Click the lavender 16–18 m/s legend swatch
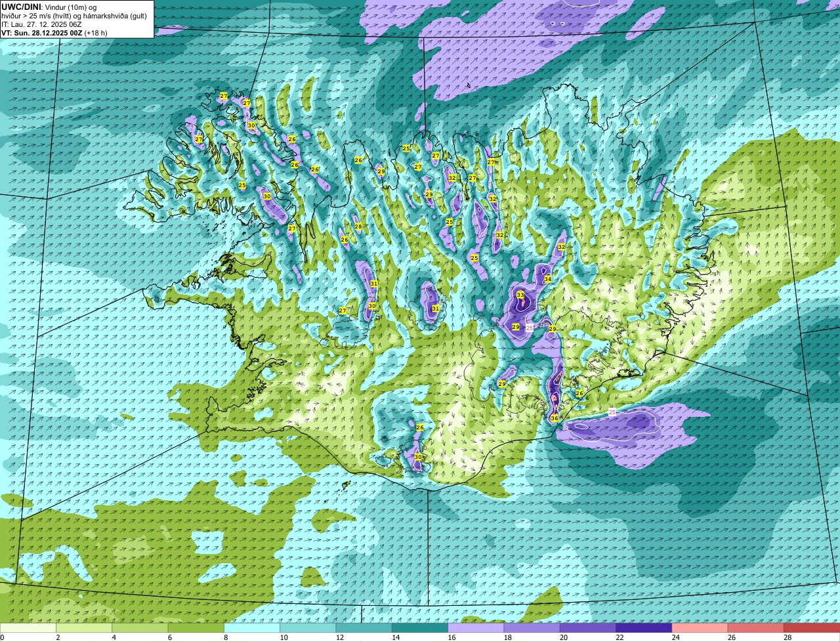Image resolution: width=840 pixels, height=642 pixels. pyautogui.click(x=476, y=628)
